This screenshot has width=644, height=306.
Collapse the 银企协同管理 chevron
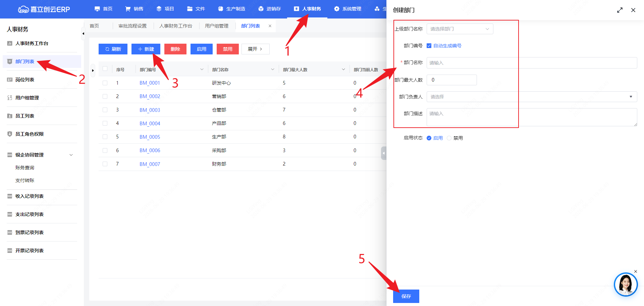click(71, 155)
